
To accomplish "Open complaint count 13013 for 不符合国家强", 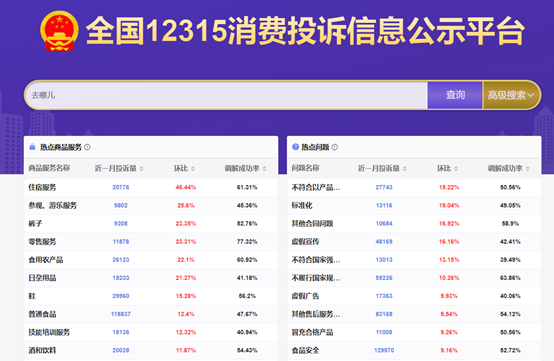I will pyautogui.click(x=384, y=260).
